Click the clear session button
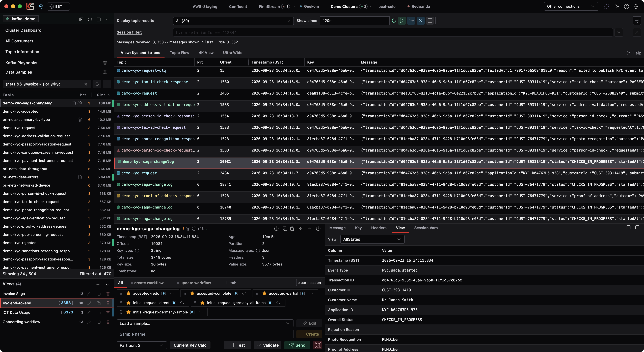This screenshot has height=352, width=644. pos(309,283)
